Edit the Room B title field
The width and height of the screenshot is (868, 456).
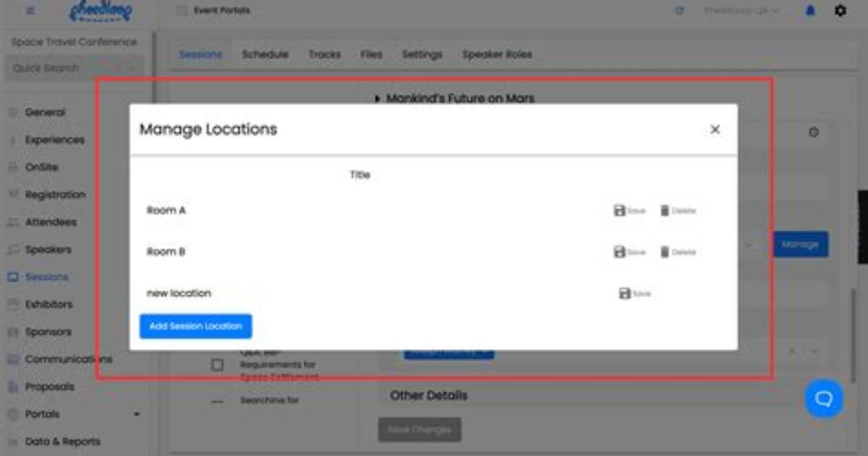360,252
